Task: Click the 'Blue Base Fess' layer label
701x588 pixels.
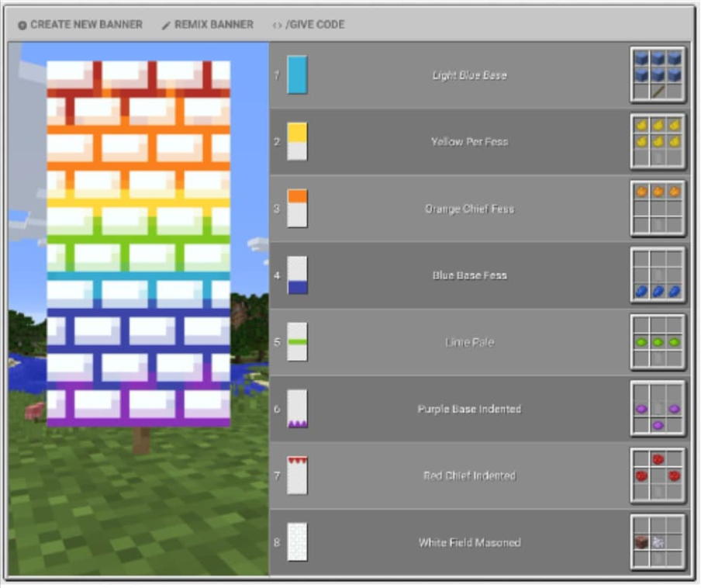Action: pyautogui.click(x=469, y=275)
